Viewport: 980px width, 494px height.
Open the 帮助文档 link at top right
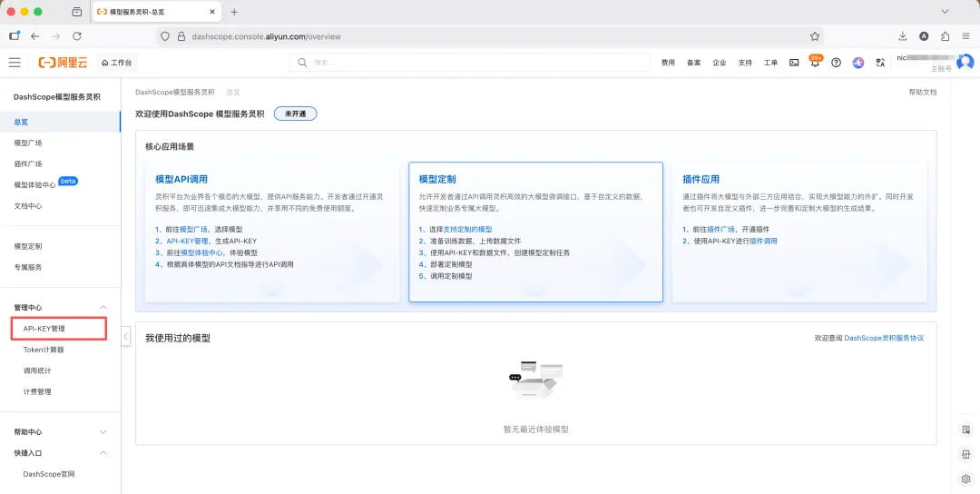(923, 92)
